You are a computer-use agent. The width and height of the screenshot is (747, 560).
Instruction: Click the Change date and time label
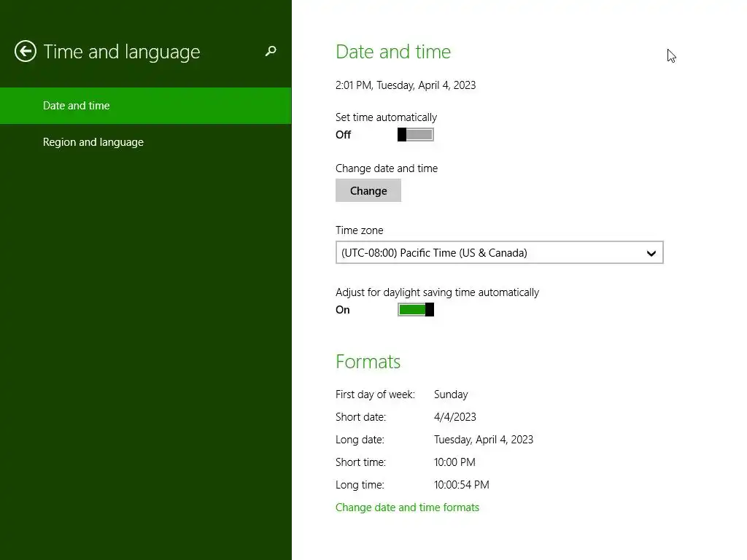(387, 168)
